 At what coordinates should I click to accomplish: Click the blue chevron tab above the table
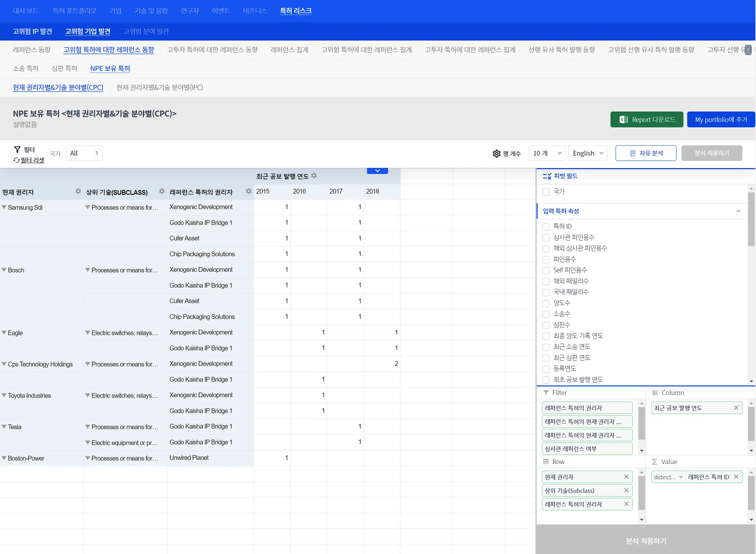pos(377,171)
